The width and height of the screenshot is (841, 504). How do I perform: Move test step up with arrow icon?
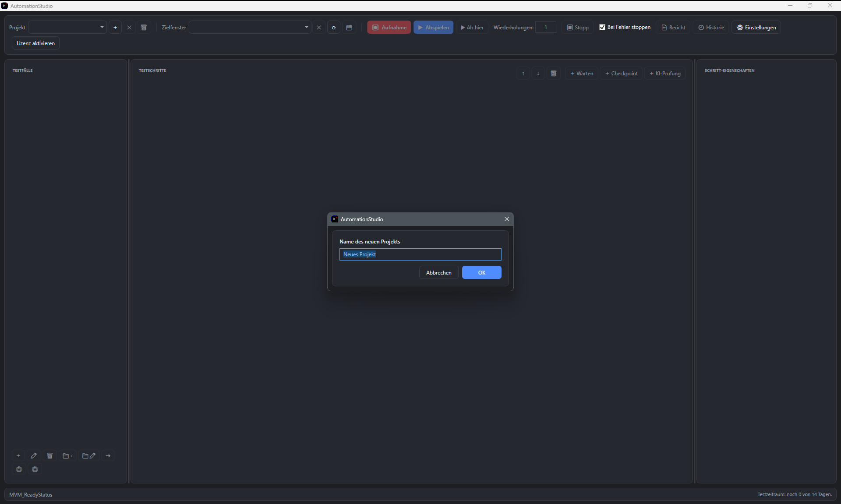tap(523, 73)
